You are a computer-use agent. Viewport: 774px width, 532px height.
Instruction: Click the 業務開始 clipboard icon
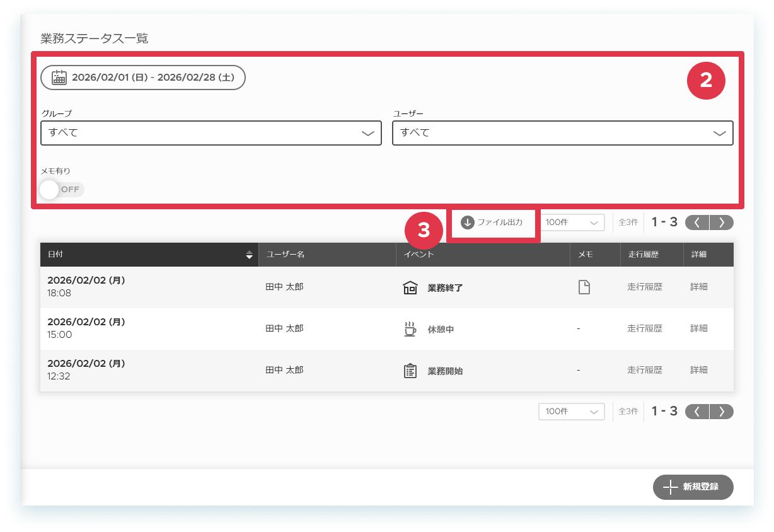point(410,371)
